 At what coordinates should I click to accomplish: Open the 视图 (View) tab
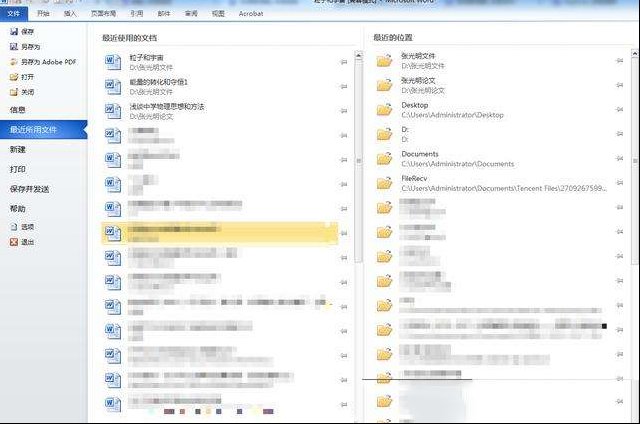click(218, 13)
